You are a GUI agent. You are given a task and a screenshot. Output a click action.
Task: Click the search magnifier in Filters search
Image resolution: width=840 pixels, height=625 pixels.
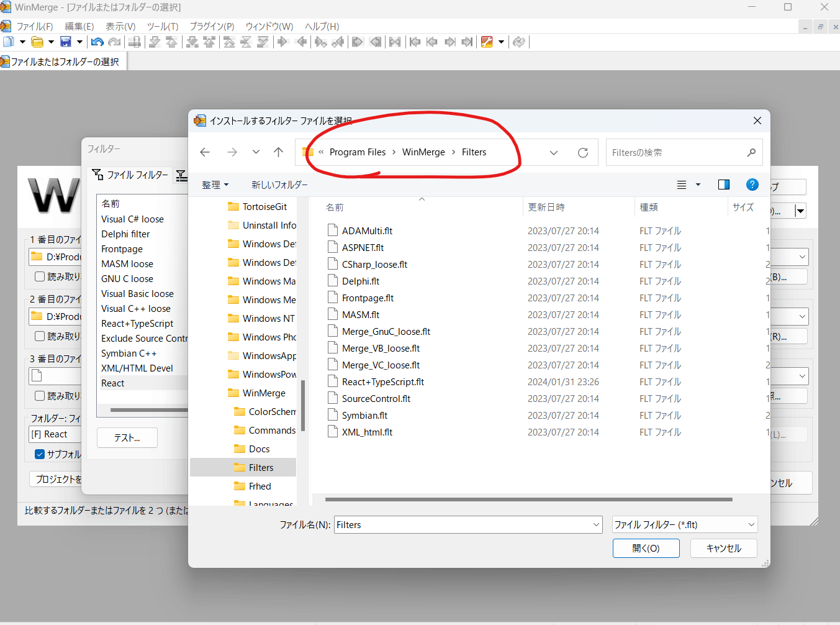point(751,152)
